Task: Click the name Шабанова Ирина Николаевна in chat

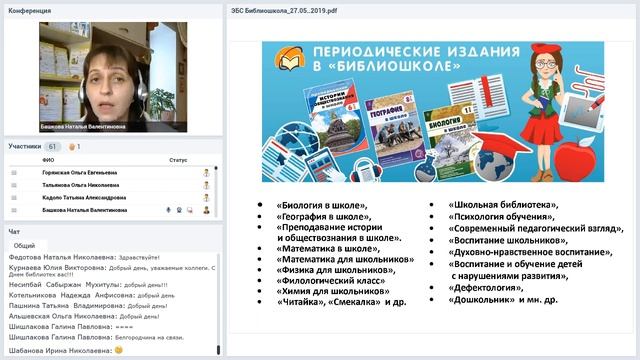Action: 60,351
